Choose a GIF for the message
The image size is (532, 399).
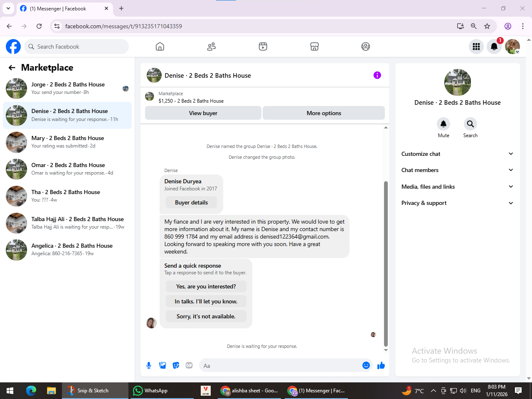tap(189, 365)
